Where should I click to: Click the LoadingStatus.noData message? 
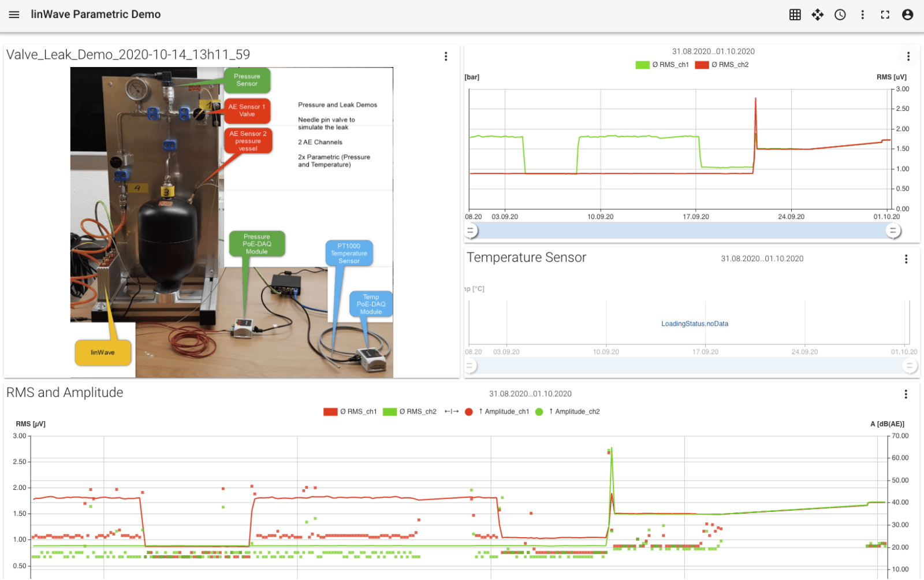[x=695, y=324]
